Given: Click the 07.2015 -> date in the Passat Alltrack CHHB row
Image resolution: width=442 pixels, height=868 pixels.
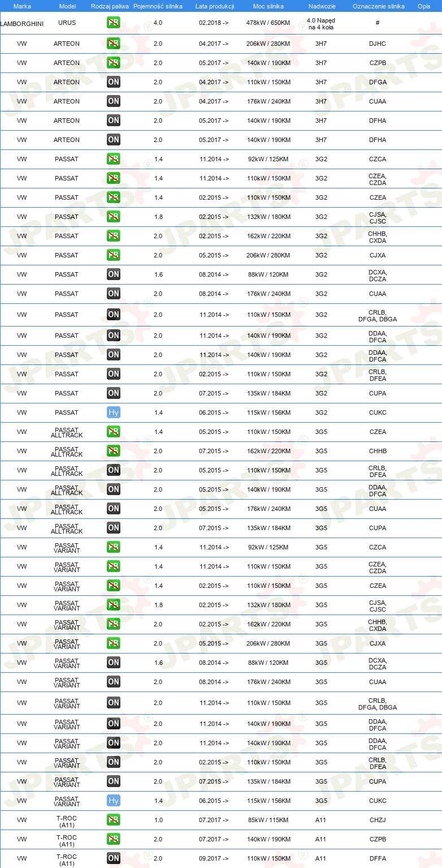Looking at the screenshot, I should click(x=214, y=451).
